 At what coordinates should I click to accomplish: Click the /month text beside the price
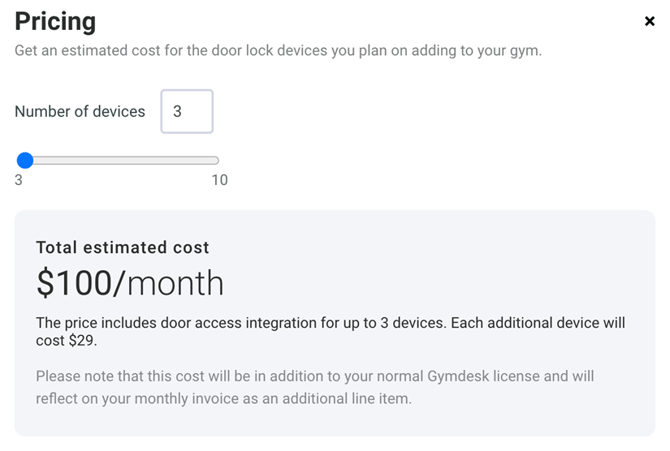click(169, 284)
